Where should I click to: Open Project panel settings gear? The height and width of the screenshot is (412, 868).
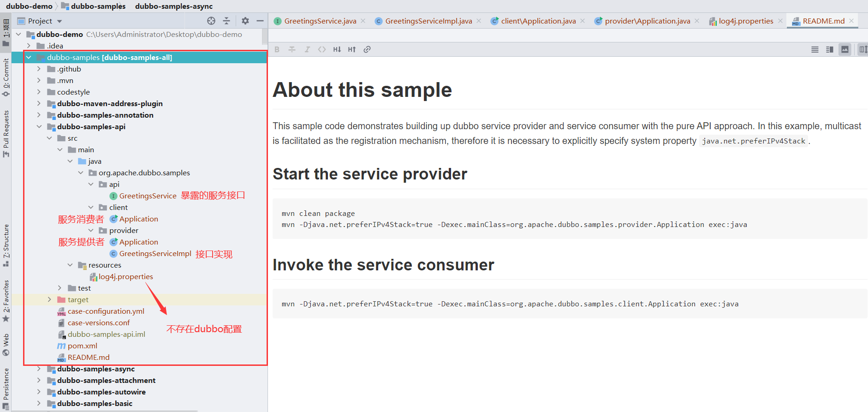245,21
